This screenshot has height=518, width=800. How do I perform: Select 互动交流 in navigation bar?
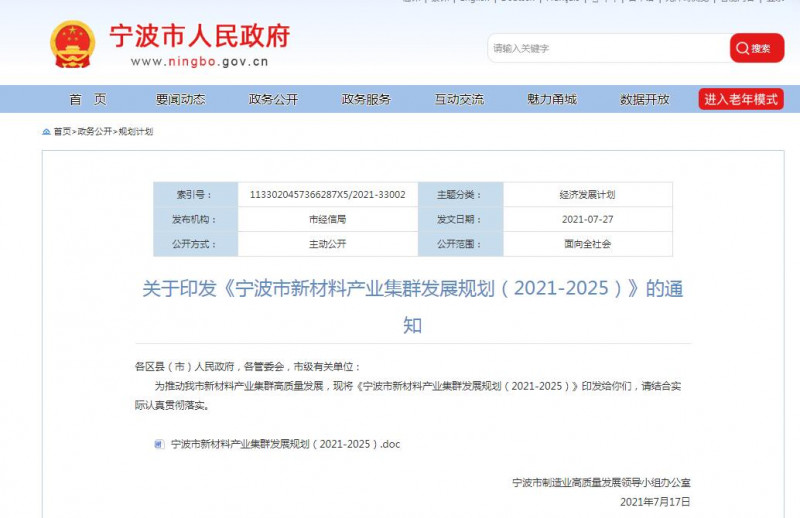point(459,99)
